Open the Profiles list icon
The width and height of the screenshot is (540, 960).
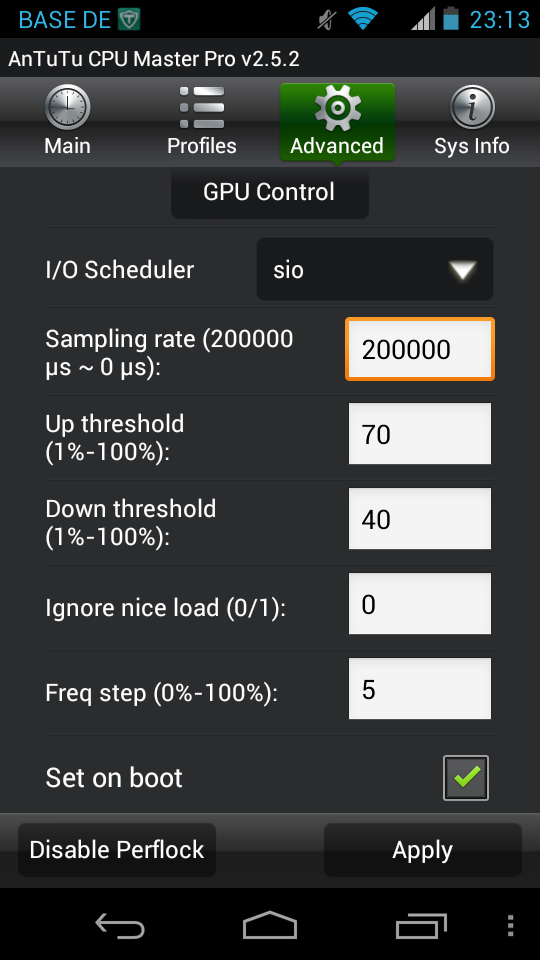tap(202, 108)
